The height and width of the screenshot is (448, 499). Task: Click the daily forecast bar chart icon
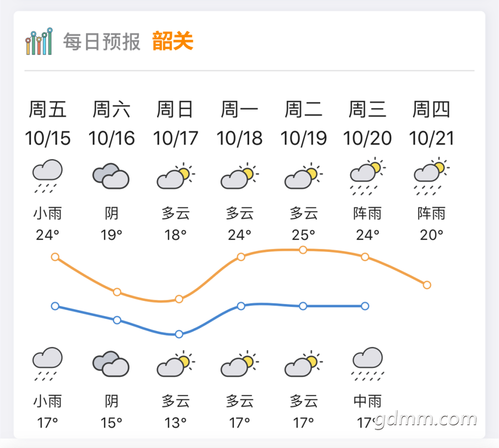coord(39,42)
